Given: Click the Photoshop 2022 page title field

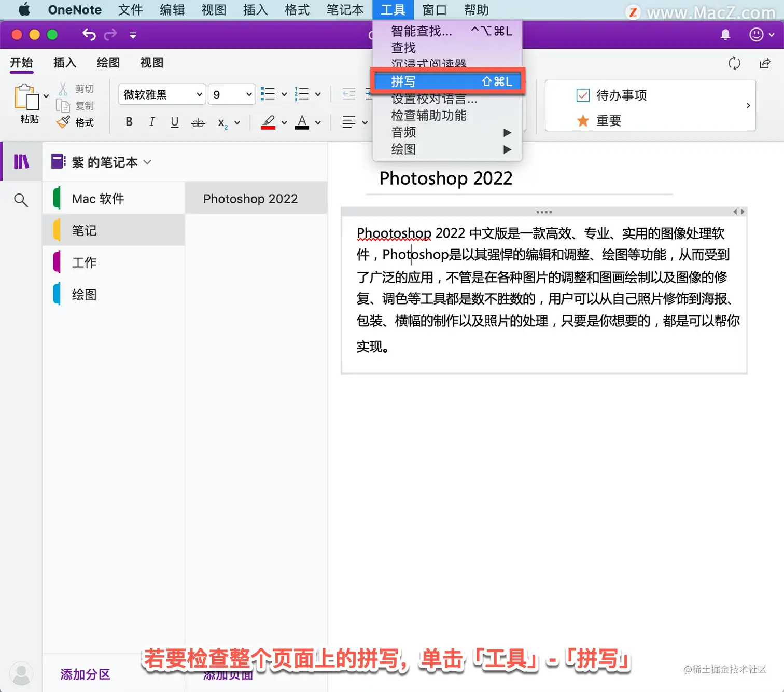Looking at the screenshot, I should 446,178.
